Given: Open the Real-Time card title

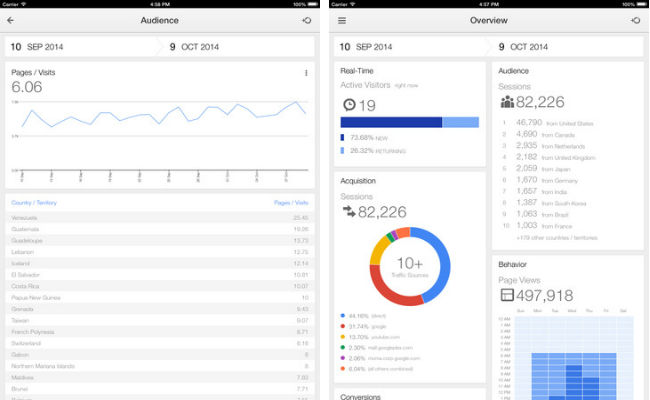Looking at the screenshot, I should click(x=357, y=71).
